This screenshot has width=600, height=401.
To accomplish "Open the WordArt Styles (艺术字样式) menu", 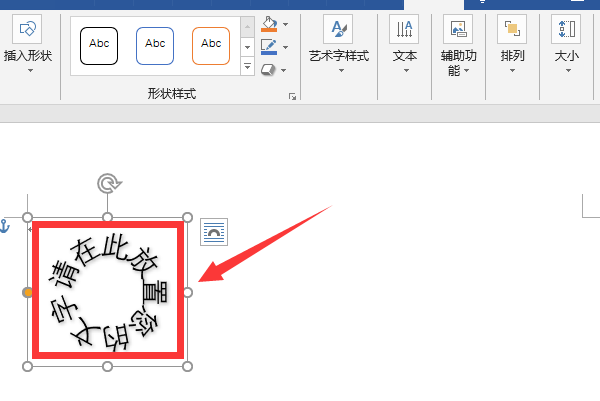I will 339,44.
